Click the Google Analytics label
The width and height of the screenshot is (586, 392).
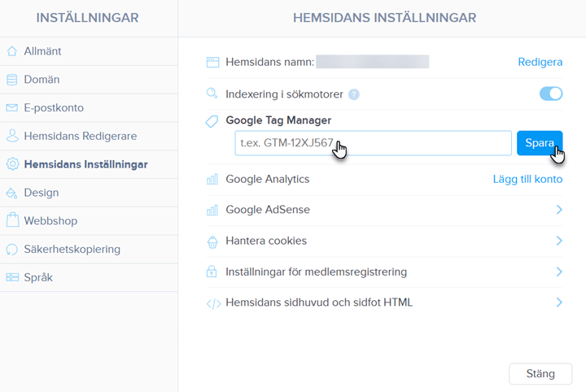[x=268, y=179]
